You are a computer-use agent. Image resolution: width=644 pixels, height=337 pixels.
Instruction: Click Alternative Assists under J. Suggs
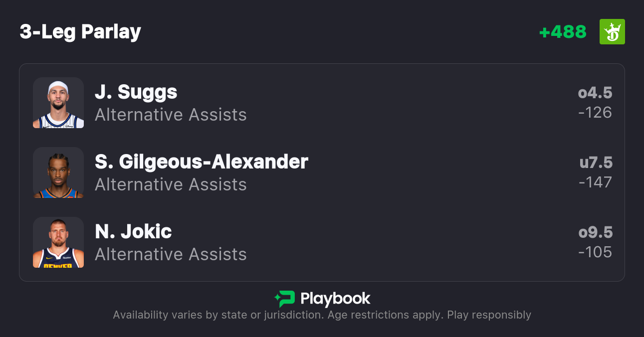[171, 115]
